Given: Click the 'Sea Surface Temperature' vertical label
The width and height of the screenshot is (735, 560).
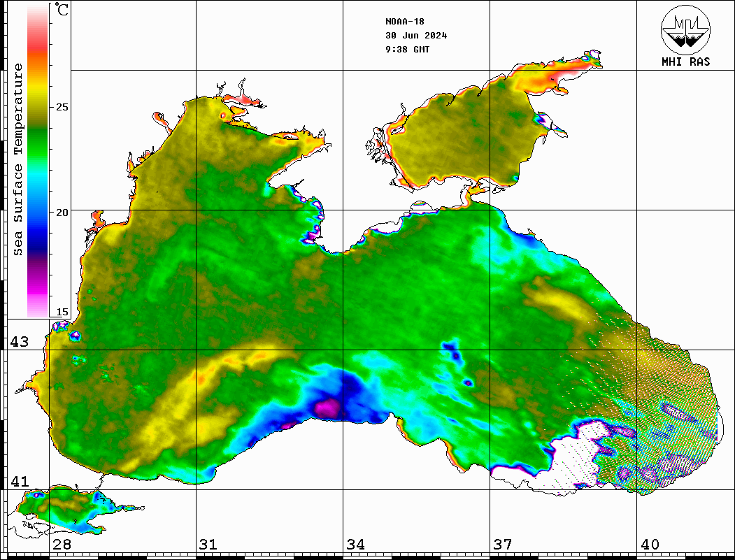Looking at the screenshot, I should tap(18, 160).
